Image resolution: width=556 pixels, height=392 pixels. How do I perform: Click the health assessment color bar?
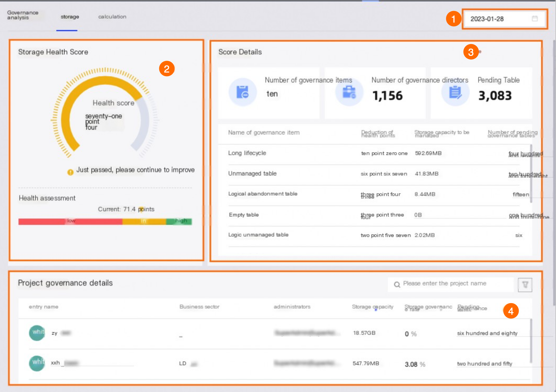pos(105,221)
